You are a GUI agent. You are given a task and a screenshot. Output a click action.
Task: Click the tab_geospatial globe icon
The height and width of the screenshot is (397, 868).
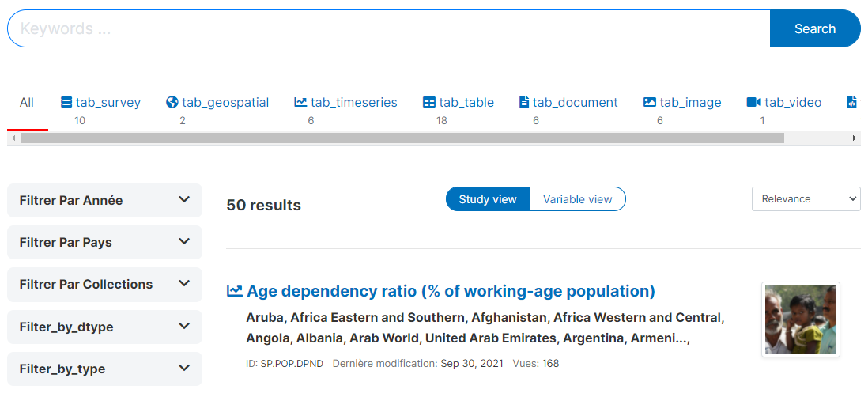tap(172, 103)
